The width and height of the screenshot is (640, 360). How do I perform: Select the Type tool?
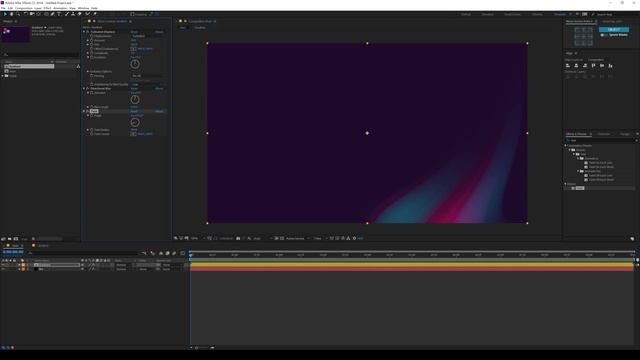[x=59, y=14]
